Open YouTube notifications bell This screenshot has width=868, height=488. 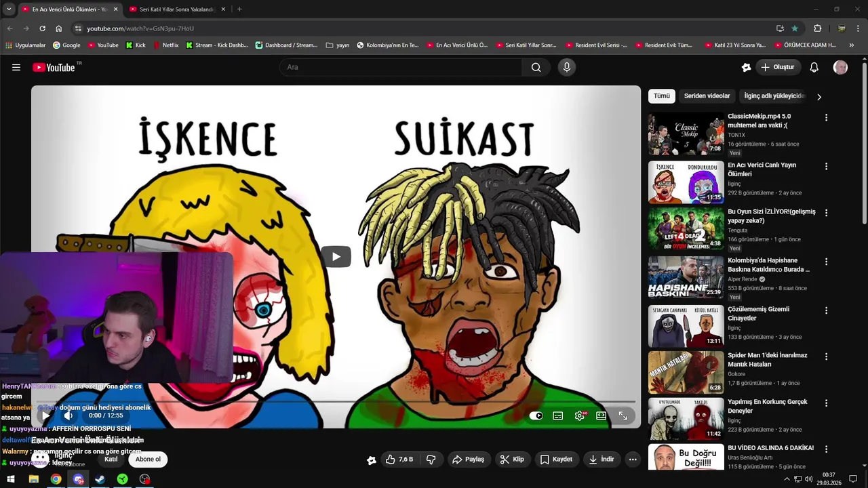tap(814, 67)
